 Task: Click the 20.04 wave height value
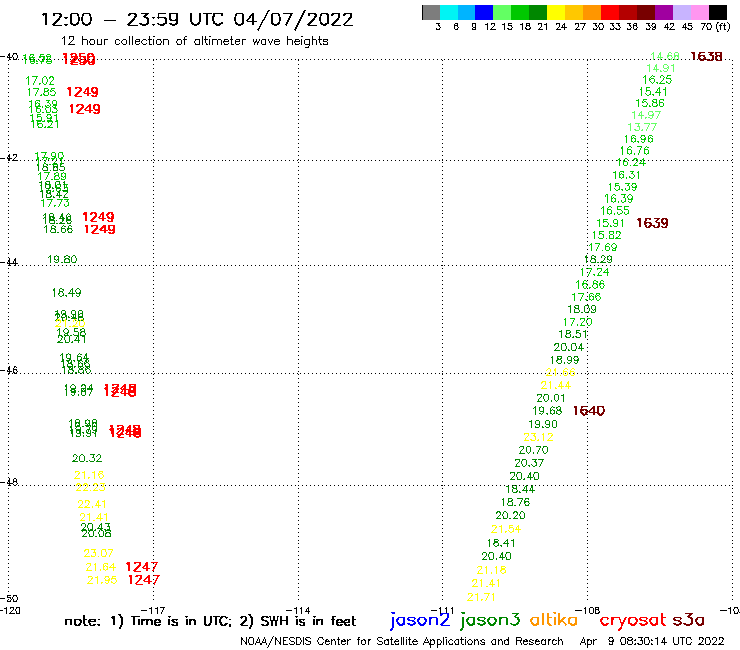click(x=569, y=347)
